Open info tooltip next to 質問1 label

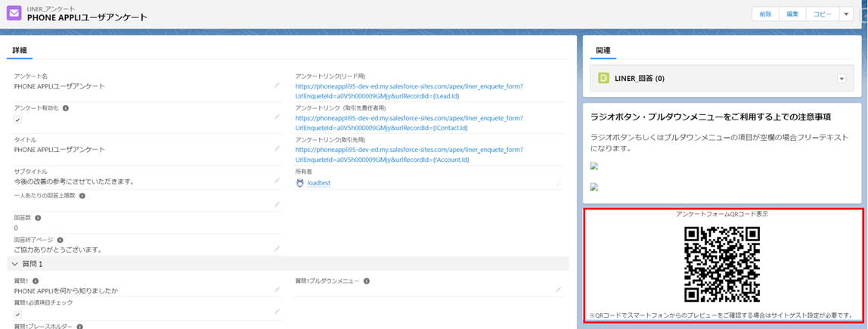tap(35, 281)
